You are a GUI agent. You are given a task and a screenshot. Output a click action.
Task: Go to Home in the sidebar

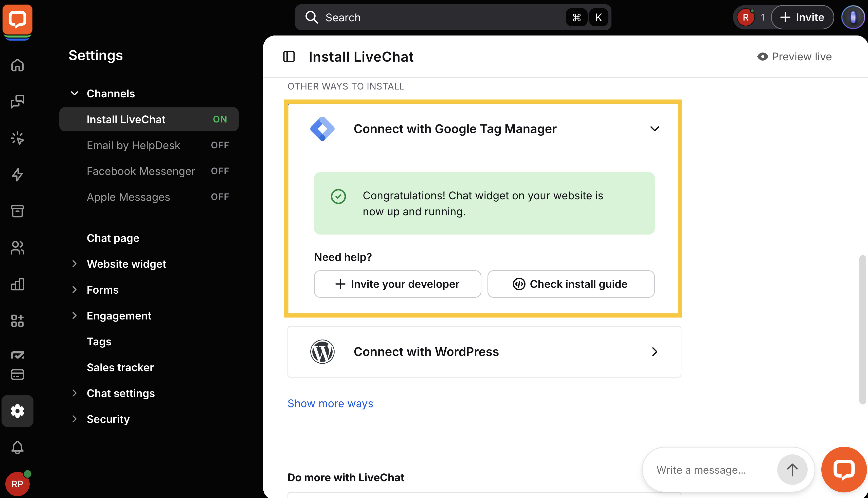(17, 65)
